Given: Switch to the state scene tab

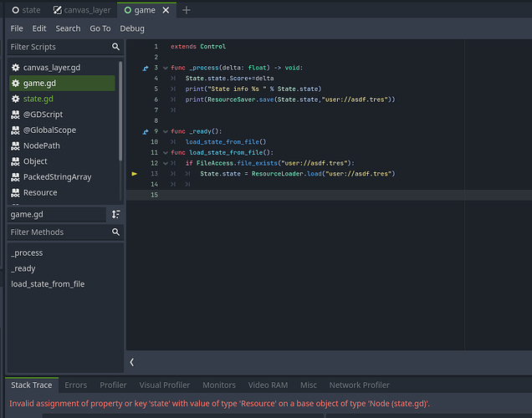Looking at the screenshot, I should (26, 10).
